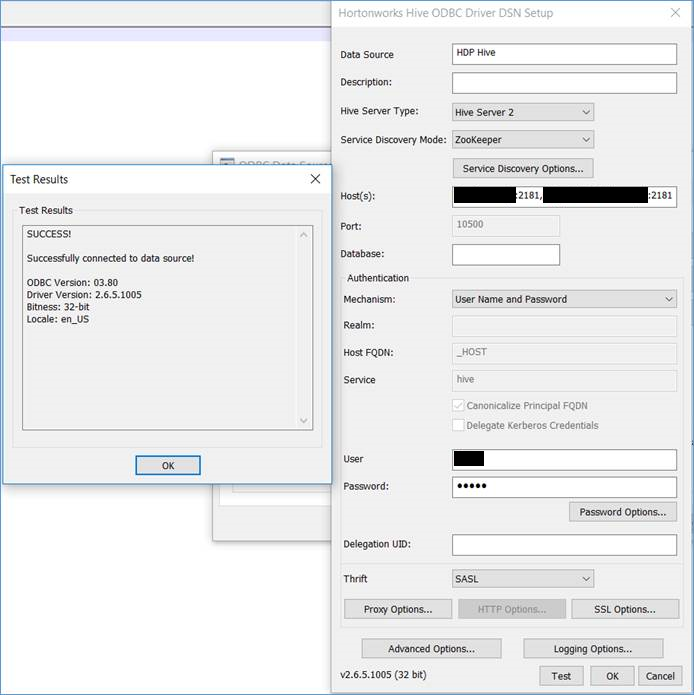Viewport: 694px width, 695px height.
Task: Click the Host(s) input field
Action: click(x=564, y=197)
